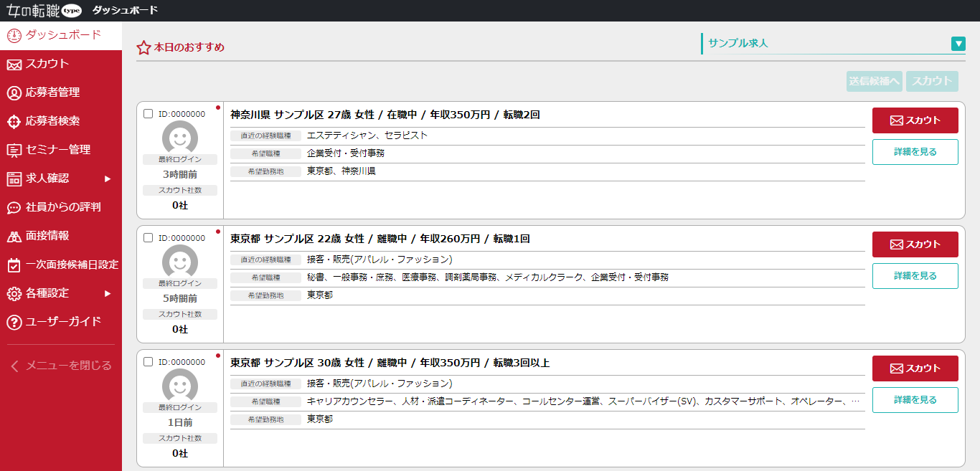The height and width of the screenshot is (471, 980).
Task: Open the スカウト sidebar menu item
Action: pyautogui.click(x=61, y=64)
